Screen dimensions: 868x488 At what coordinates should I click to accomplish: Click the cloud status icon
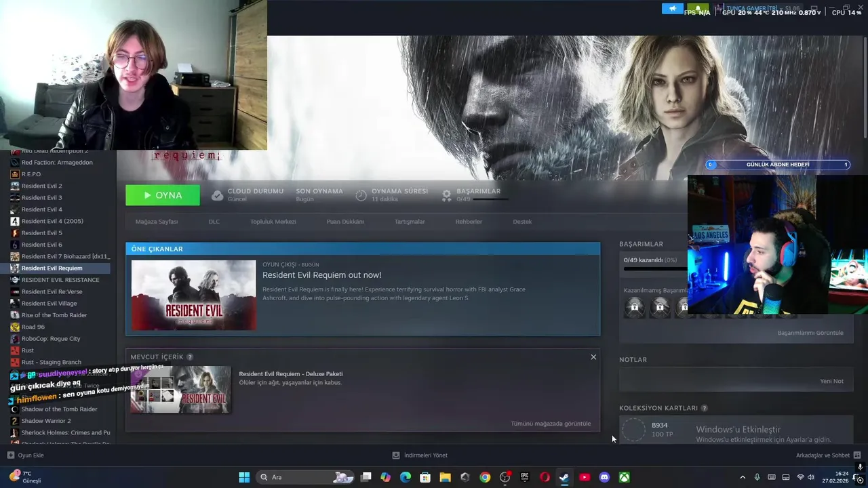pyautogui.click(x=217, y=195)
